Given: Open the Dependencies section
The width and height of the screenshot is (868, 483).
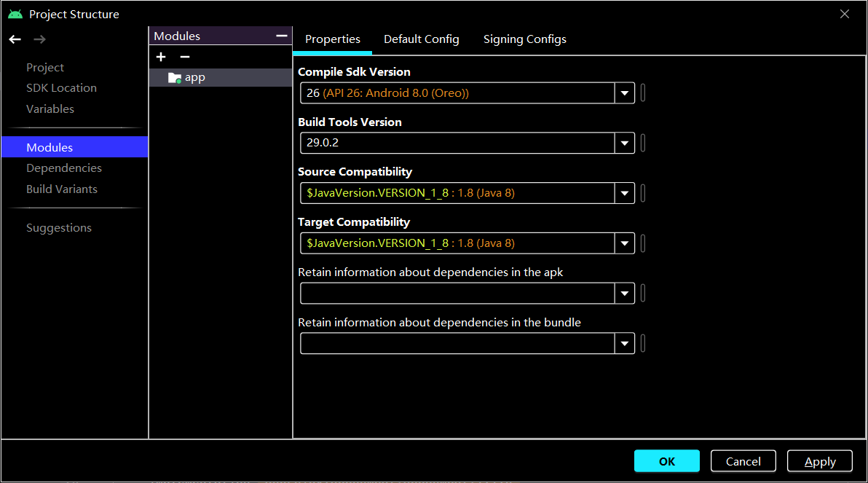Looking at the screenshot, I should [x=63, y=168].
